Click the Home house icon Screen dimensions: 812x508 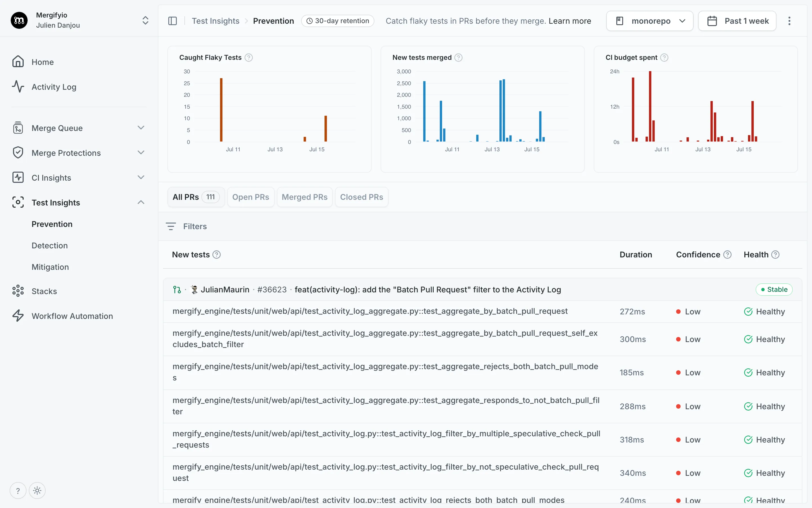[x=18, y=62]
